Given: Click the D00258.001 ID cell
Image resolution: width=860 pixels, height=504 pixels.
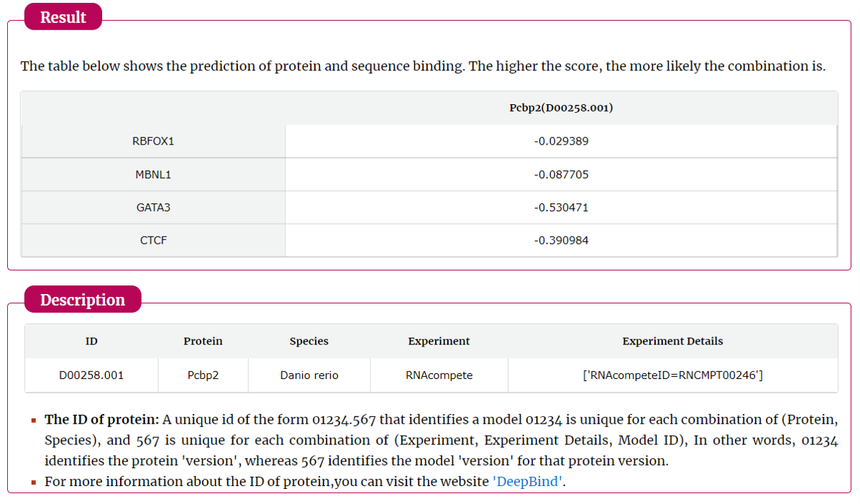Looking at the screenshot, I should pos(91,375).
